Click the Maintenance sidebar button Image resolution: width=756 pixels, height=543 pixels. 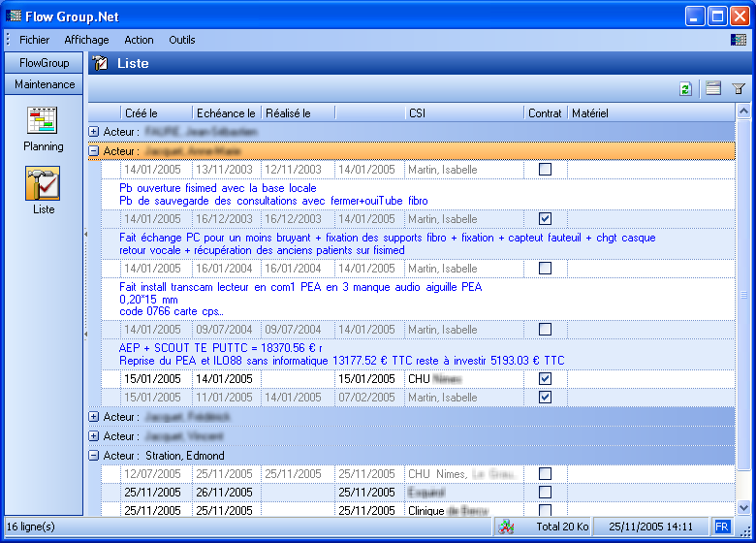pyautogui.click(x=44, y=84)
